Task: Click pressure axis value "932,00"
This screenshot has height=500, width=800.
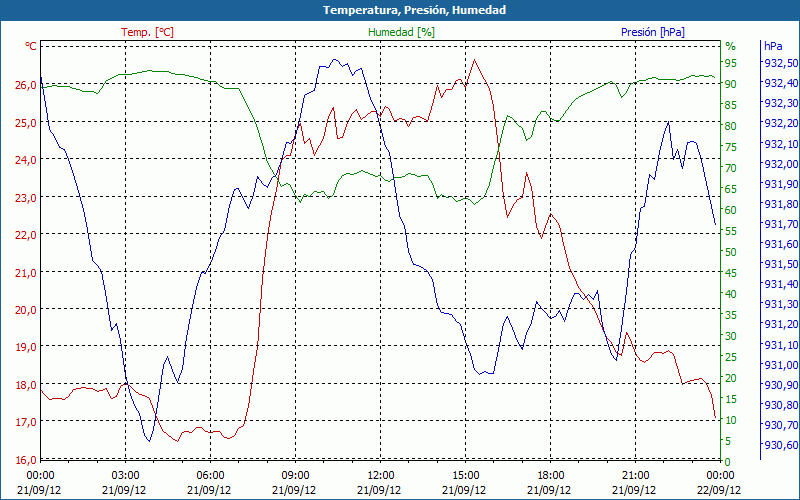Action: click(779, 164)
